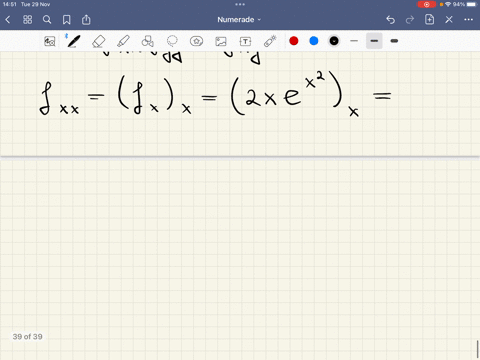The width and height of the screenshot is (480, 360).
Task: Select the Pen tool
Action: coord(73,41)
